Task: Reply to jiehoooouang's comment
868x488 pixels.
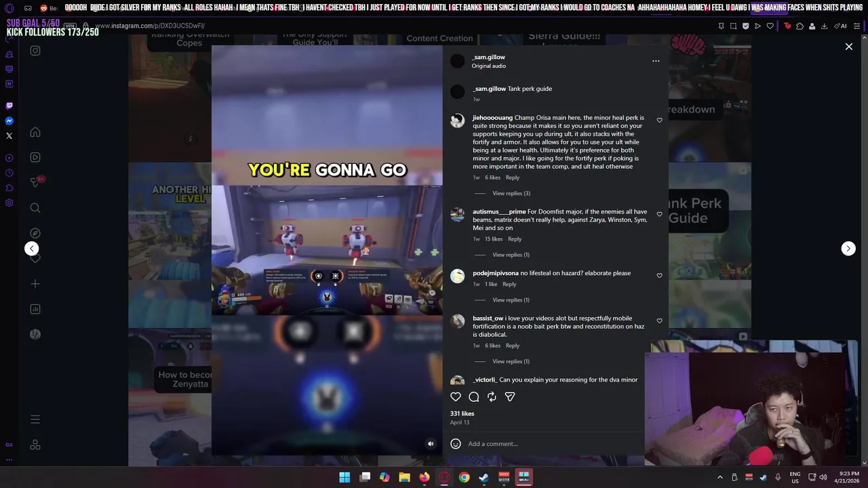Action: click(x=512, y=178)
